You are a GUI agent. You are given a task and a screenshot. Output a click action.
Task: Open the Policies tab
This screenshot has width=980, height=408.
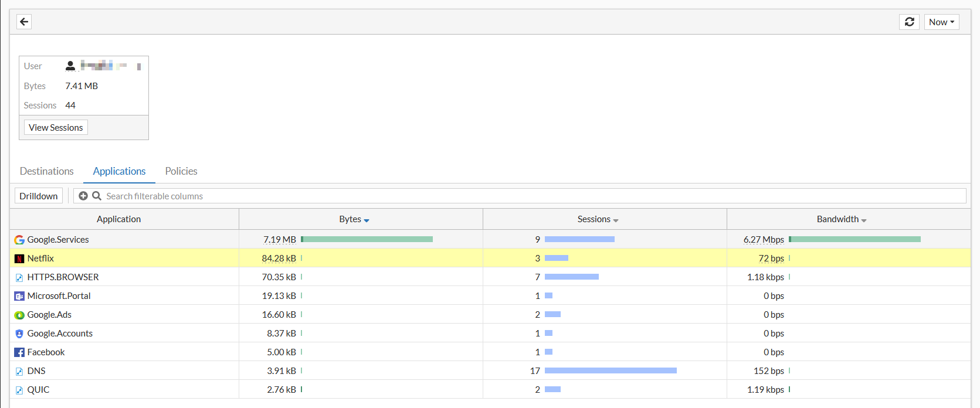click(181, 171)
